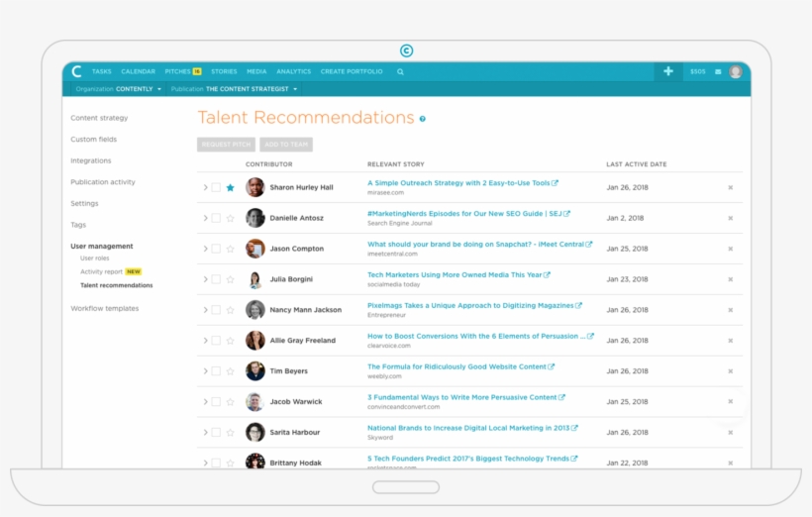
Task: Star Danielle Antosz
Action: (231, 218)
